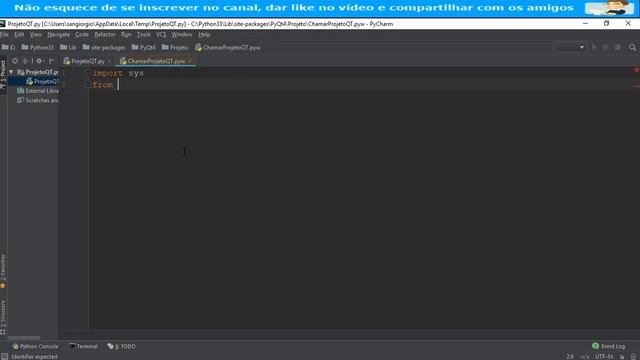Open the Run menu
Image resolution: width=640 pixels, height=360 pixels.
126,35
